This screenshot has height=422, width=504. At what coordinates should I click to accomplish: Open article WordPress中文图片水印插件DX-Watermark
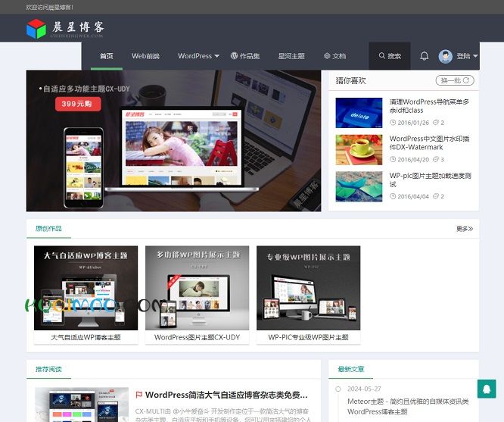point(429,143)
